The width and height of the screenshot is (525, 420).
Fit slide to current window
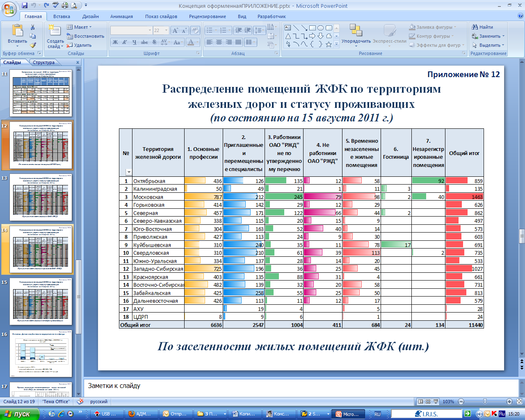point(519,402)
